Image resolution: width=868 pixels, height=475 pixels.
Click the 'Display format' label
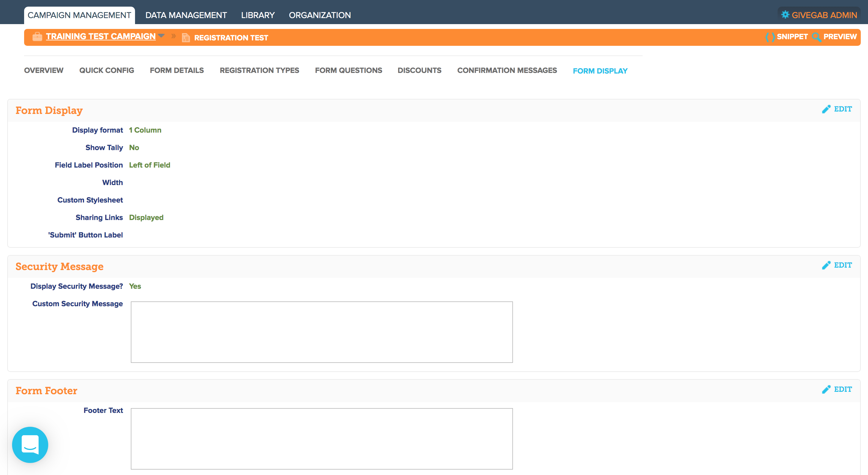coord(97,131)
